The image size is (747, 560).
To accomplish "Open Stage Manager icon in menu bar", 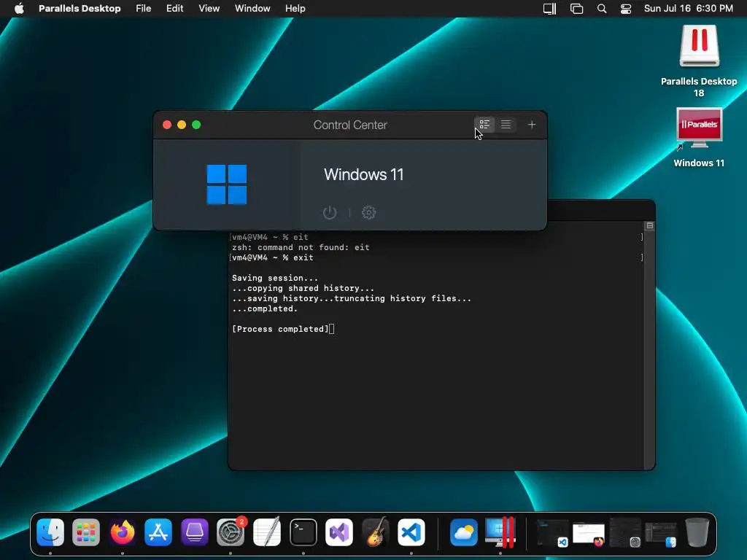I will 576,9.
